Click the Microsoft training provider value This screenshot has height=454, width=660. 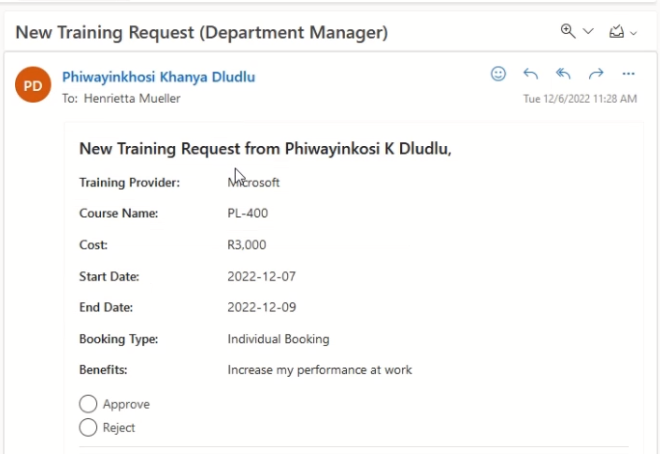(253, 183)
